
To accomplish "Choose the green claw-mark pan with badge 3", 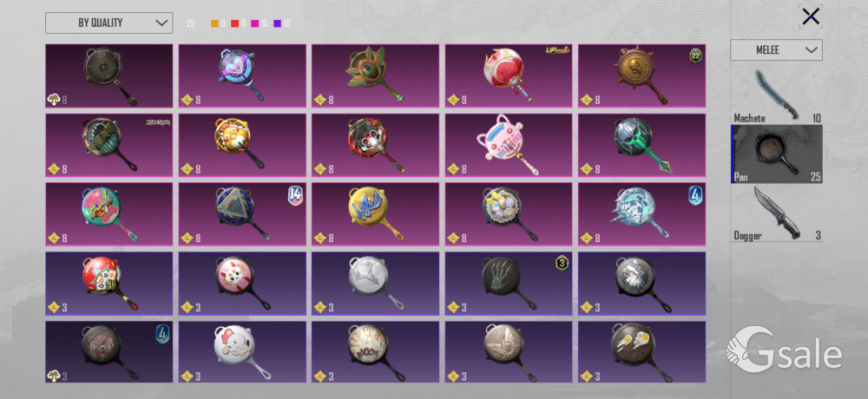I will 508,284.
